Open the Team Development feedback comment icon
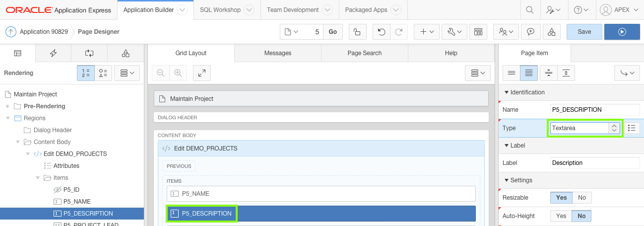The height and width of the screenshot is (226, 644). tap(530, 32)
